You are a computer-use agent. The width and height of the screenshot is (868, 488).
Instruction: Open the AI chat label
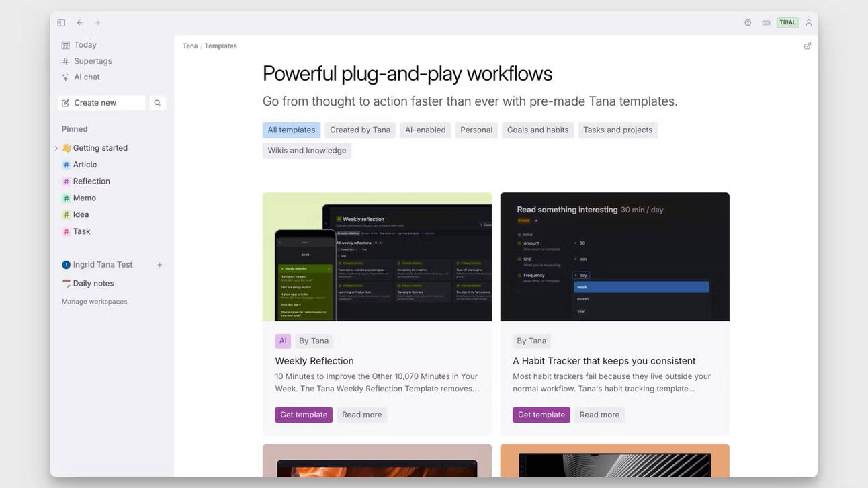pyautogui.click(x=87, y=77)
